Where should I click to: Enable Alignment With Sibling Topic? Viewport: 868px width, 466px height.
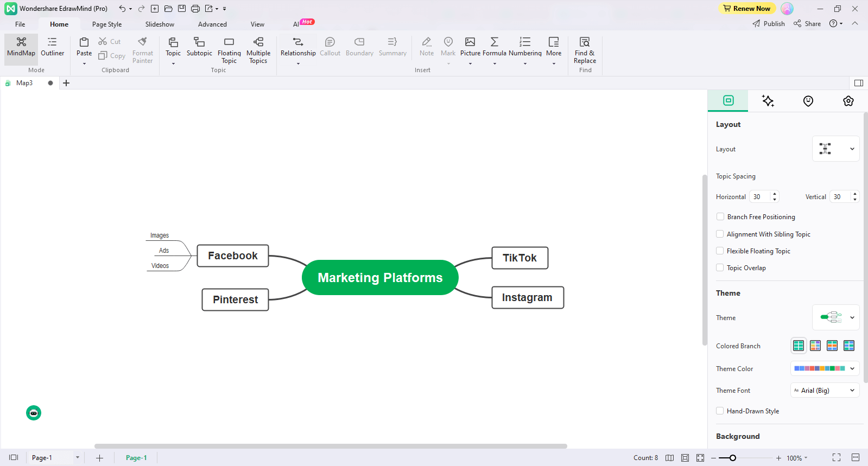coord(720,234)
